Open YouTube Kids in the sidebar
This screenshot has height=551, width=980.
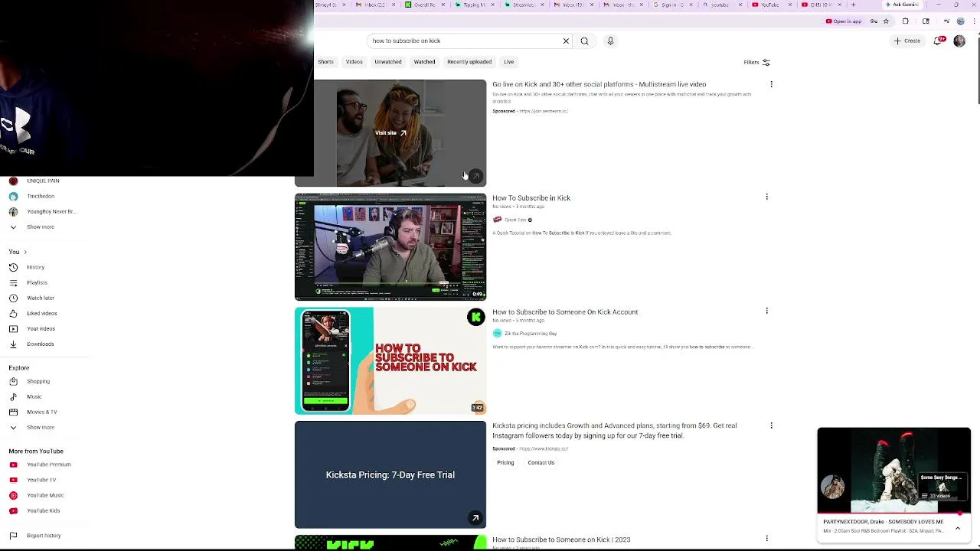click(44, 510)
